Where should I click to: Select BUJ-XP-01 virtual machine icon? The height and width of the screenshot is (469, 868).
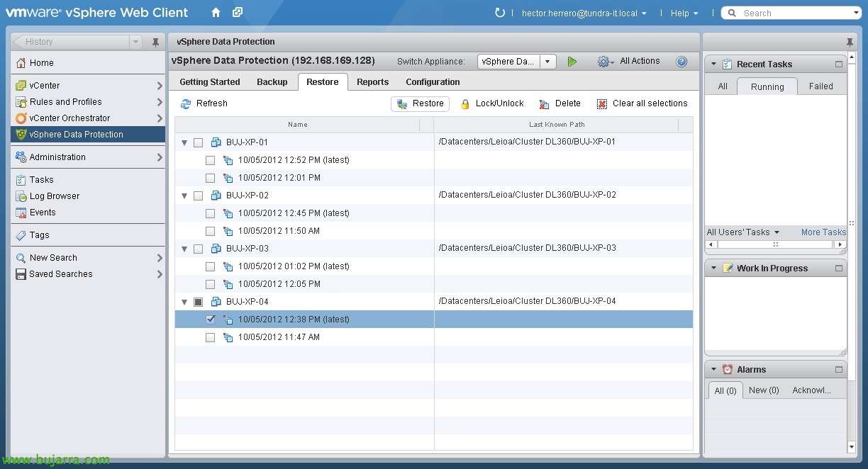(216, 142)
